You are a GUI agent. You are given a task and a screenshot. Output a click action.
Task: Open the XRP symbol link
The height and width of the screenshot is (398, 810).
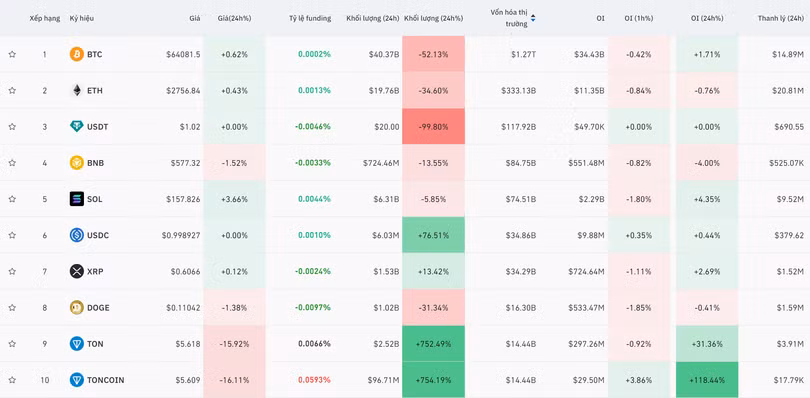pyautogui.click(x=95, y=271)
